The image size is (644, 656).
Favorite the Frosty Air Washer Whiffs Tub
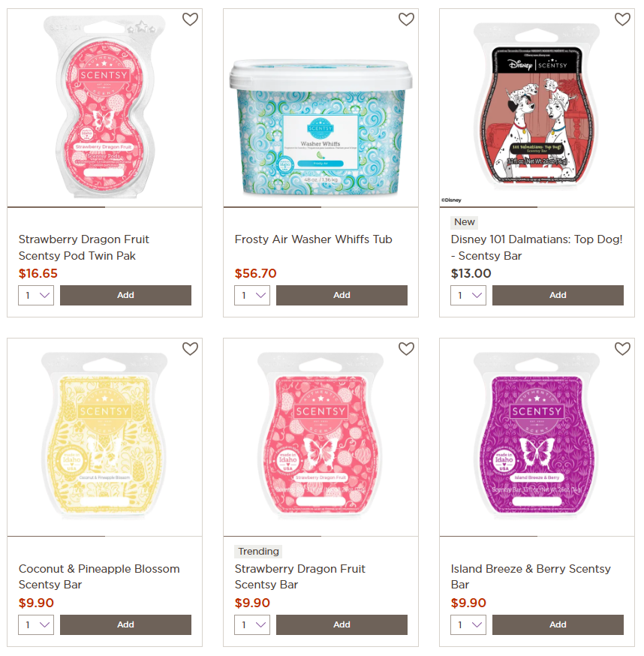pyautogui.click(x=406, y=20)
